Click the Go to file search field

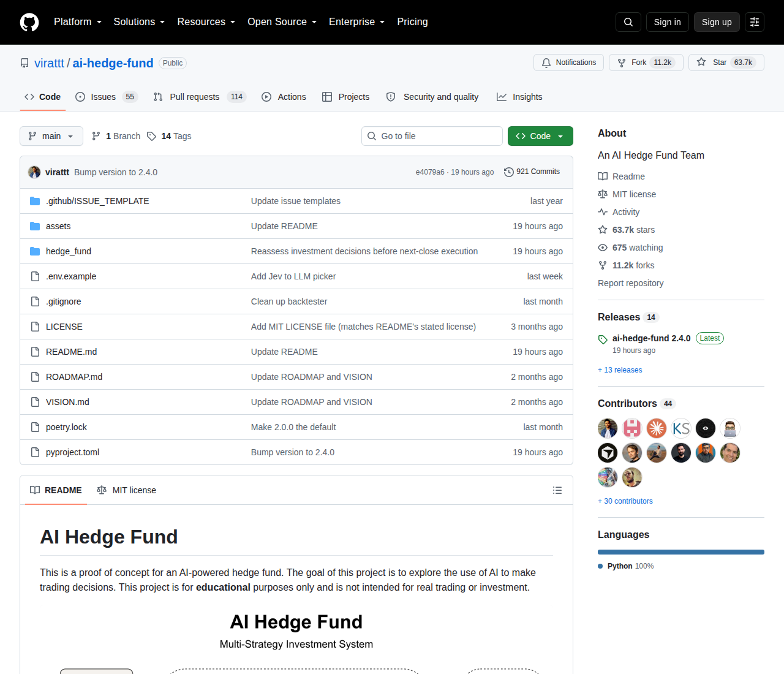[x=432, y=136]
